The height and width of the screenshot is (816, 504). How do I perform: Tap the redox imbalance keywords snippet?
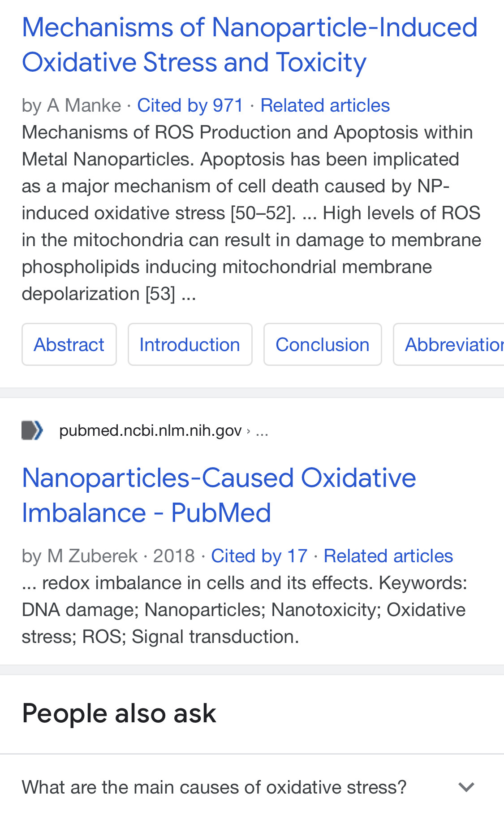tap(244, 610)
